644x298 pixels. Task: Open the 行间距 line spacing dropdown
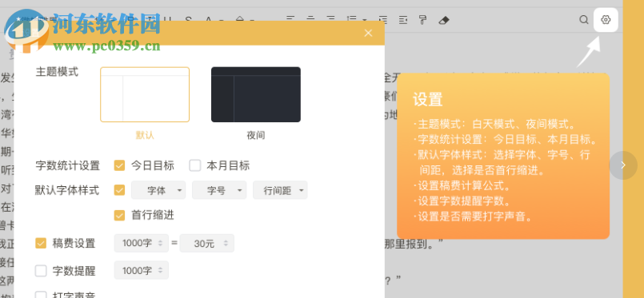click(280, 190)
